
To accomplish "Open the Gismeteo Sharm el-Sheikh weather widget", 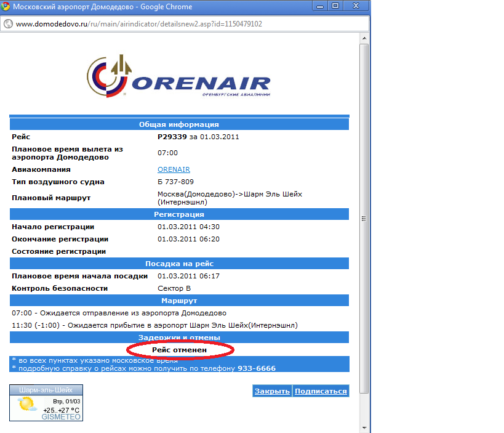I will coord(46,403).
